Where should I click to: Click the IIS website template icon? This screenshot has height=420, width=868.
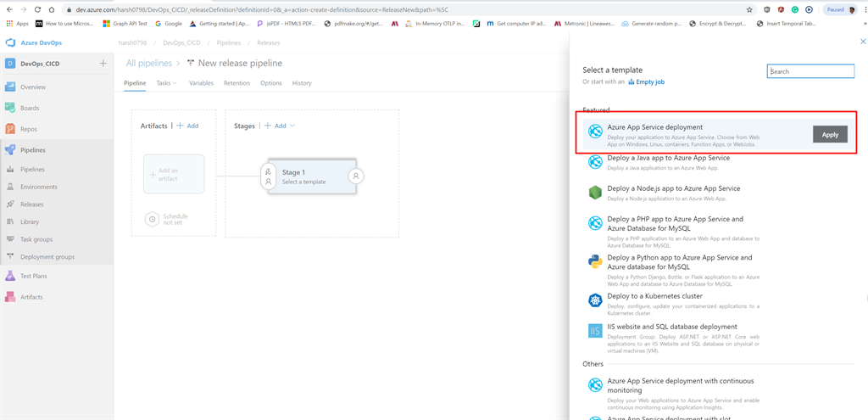595,331
